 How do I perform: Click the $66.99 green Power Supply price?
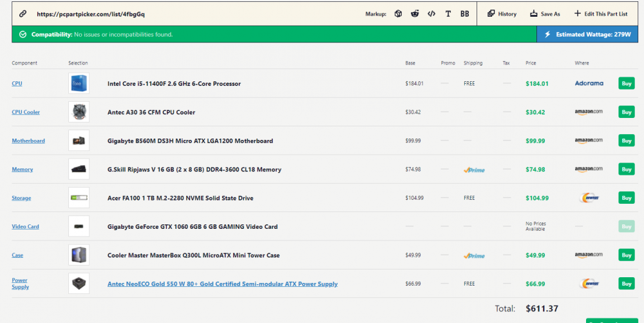tap(535, 284)
